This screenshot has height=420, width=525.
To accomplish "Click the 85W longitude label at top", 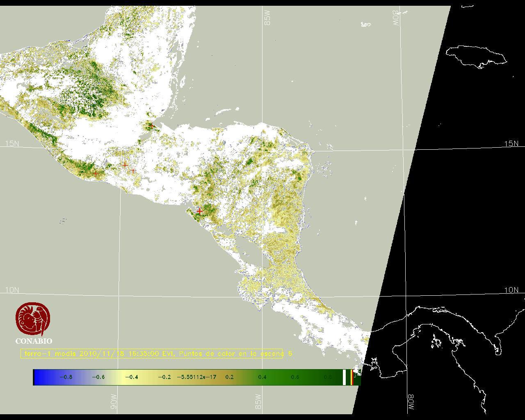I will [x=268, y=18].
